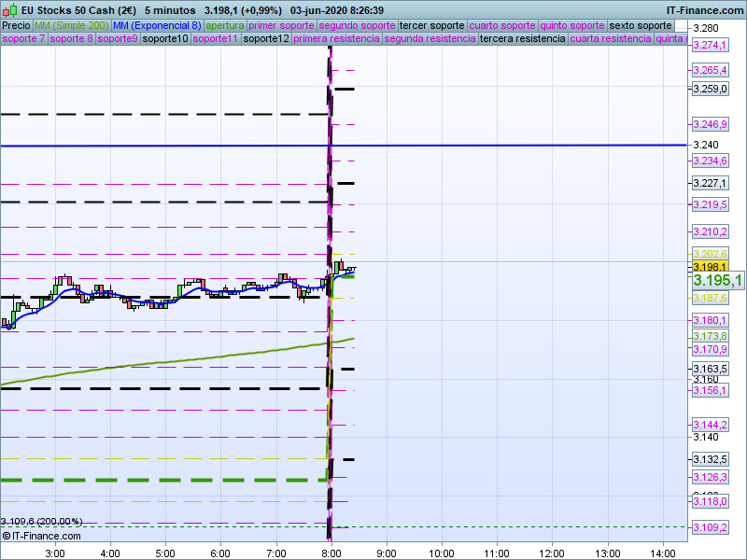Select the 3.259,0 price level tag
Viewport: 747px width, 560px height.
click(710, 89)
